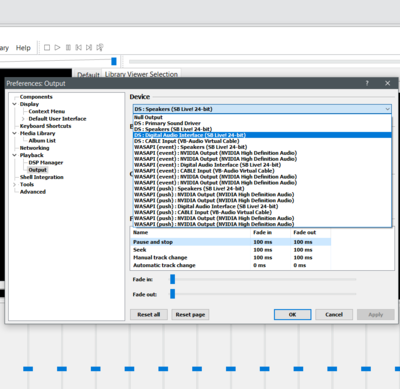Open the Networking preferences page

pyautogui.click(x=34, y=148)
